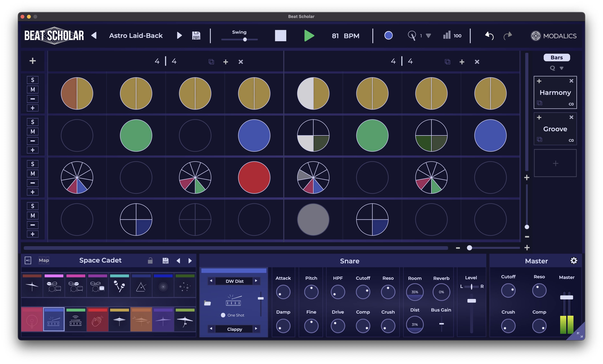Open the metronome dropdown arrow
Image resolution: width=603 pixels, height=364 pixels.
pyautogui.click(x=428, y=36)
